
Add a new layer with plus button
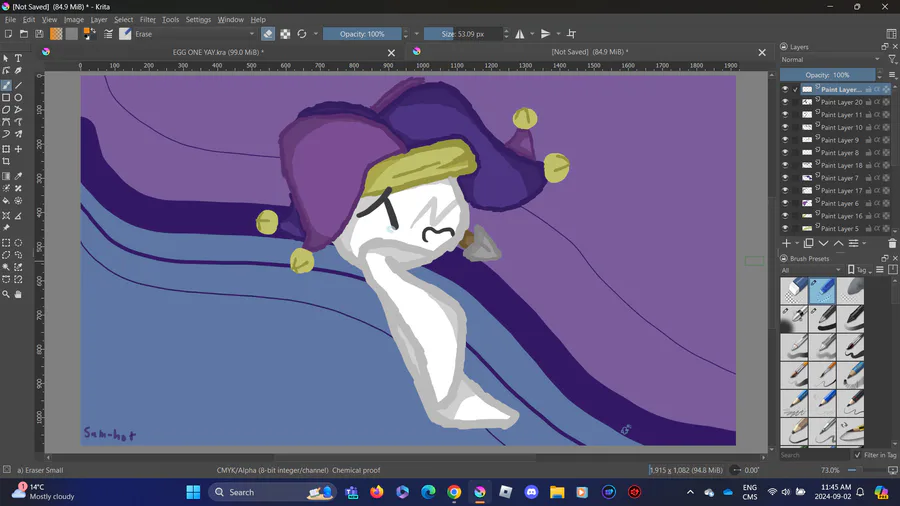786,243
